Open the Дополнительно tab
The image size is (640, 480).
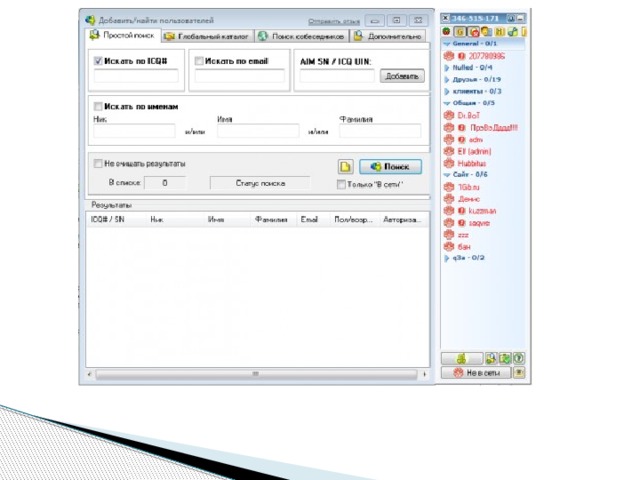pyautogui.click(x=390, y=36)
